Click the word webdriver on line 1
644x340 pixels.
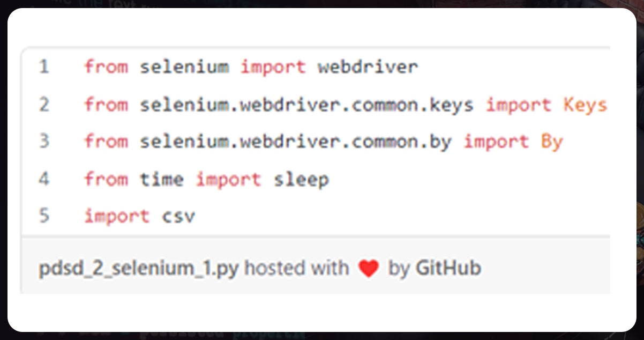tap(368, 67)
